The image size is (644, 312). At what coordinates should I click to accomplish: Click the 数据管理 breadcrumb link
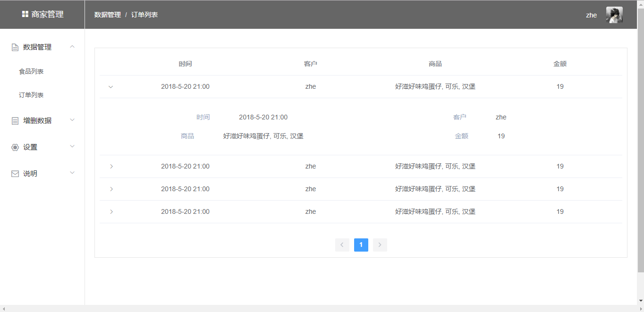[x=108, y=15]
